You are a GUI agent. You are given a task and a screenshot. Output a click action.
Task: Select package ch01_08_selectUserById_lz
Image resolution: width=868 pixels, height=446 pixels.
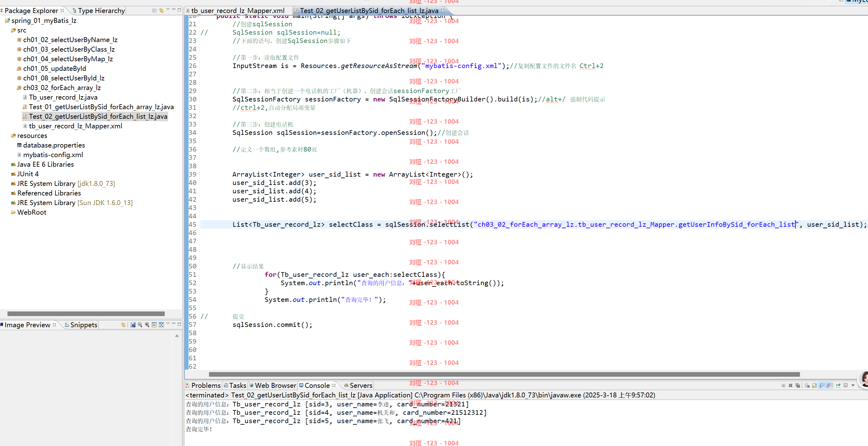click(61, 78)
